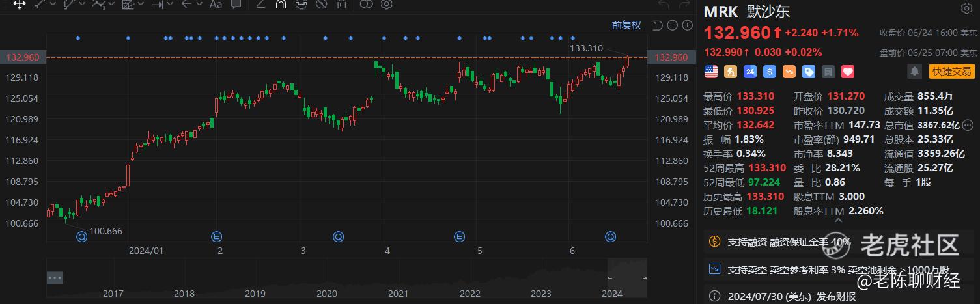Select the channel line drawing tool
The width and height of the screenshot is (980, 304).
point(70,4)
